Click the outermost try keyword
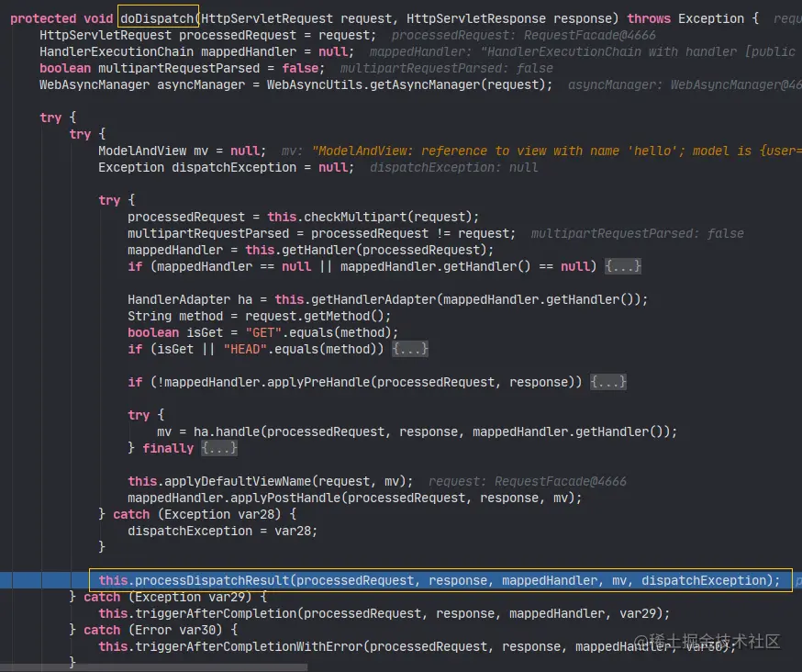 coord(50,118)
